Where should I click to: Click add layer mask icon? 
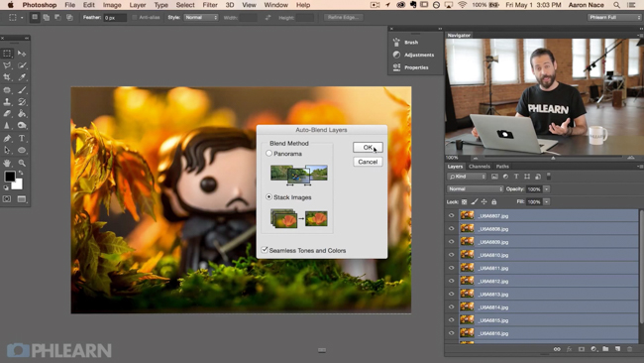[582, 349]
